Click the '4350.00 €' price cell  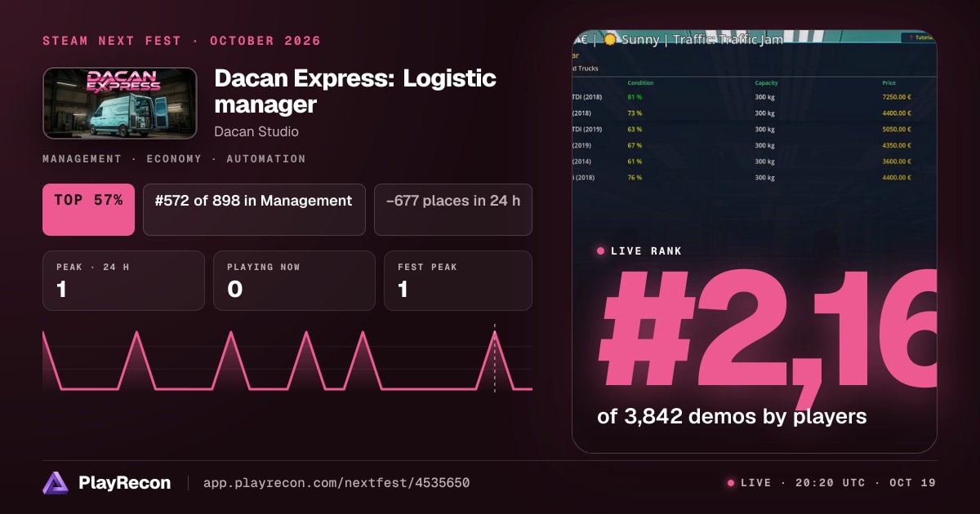point(896,146)
